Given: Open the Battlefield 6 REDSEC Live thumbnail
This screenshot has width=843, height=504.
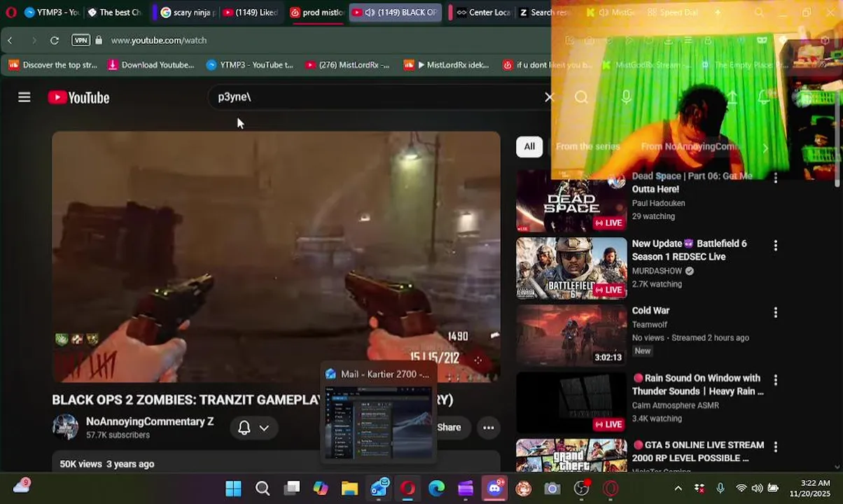Looking at the screenshot, I should 571,268.
